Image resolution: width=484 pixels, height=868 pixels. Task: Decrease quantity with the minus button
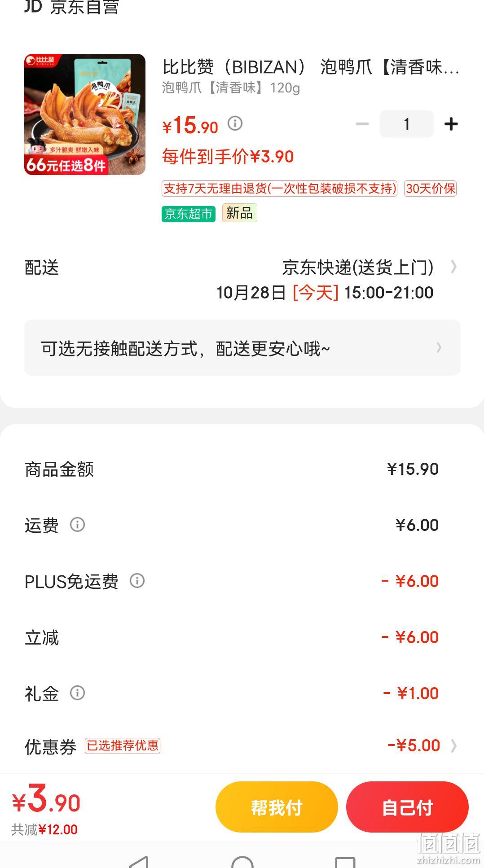pos(362,124)
